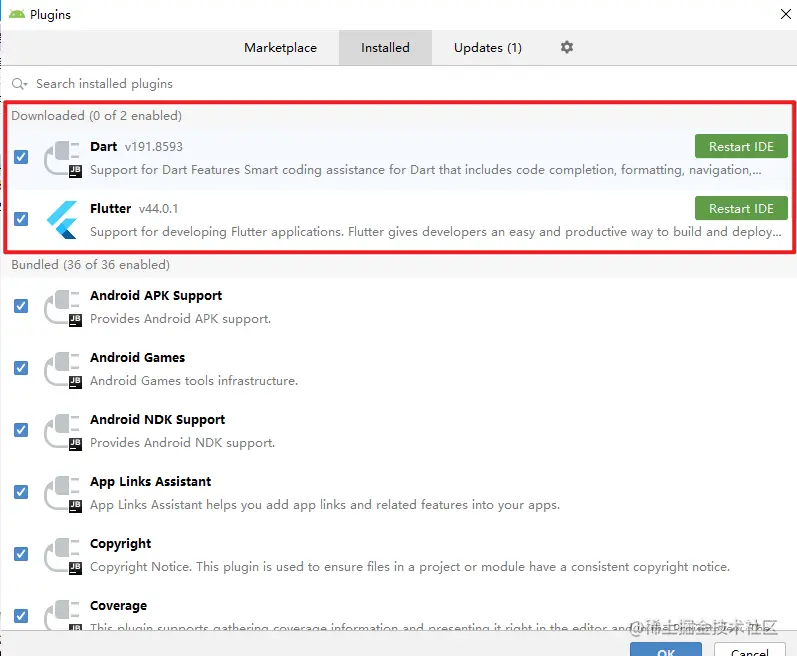Click the Android APK Support plugin icon

[63, 307]
